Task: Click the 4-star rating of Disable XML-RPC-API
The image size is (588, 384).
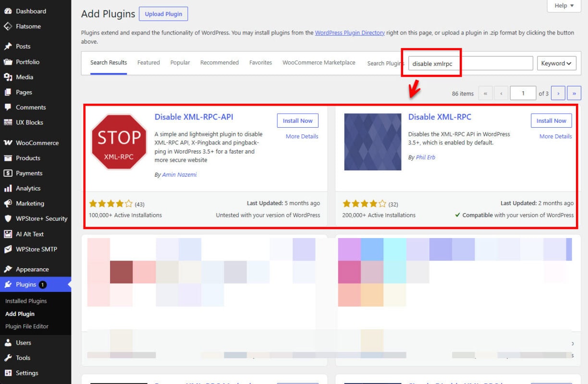Action: 110,204
